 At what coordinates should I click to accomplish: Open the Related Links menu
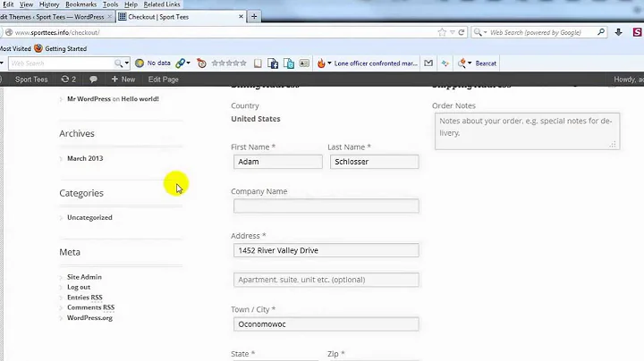coord(162,4)
